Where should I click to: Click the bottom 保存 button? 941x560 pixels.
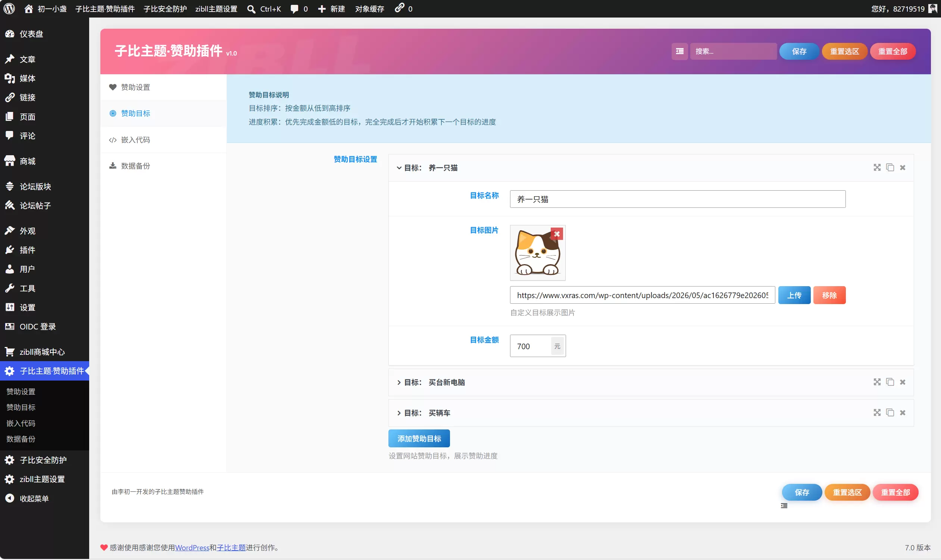(x=802, y=492)
